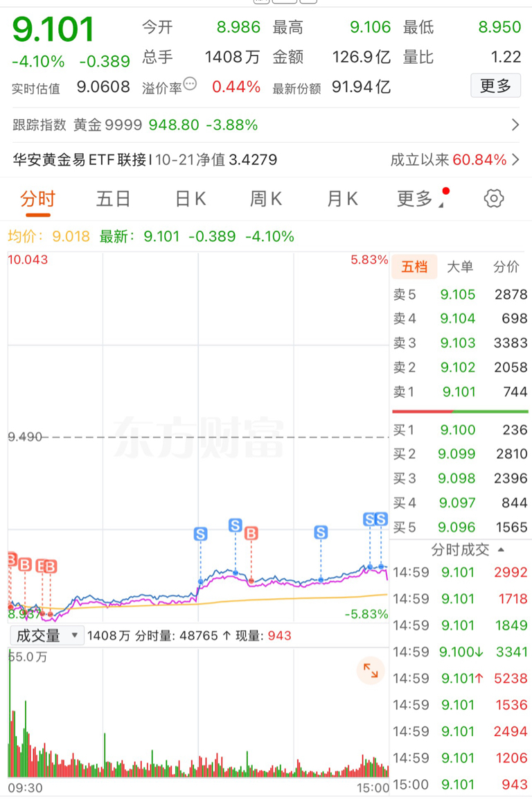Select the 五档 order book tab
This screenshot has height=802, width=532.
(x=414, y=266)
